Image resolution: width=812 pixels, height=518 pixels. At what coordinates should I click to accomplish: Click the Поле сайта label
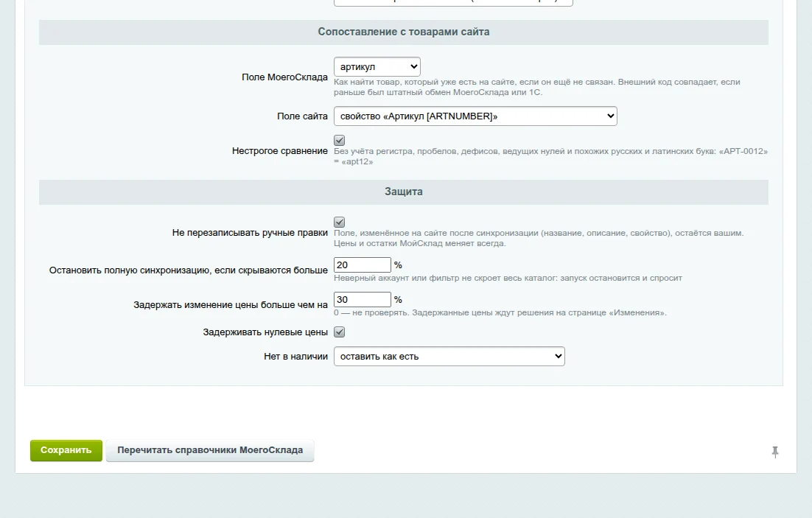click(302, 116)
